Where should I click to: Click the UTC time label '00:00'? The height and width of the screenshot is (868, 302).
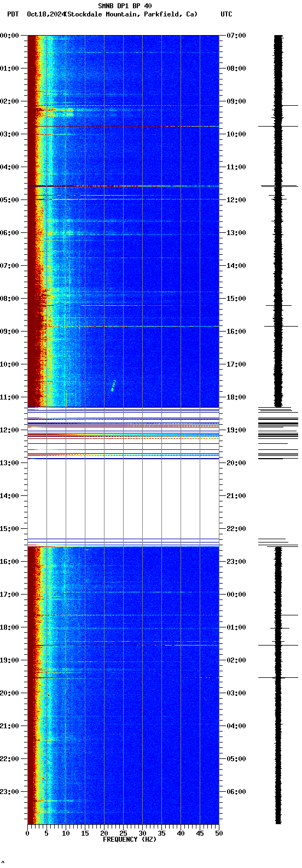pos(236,595)
